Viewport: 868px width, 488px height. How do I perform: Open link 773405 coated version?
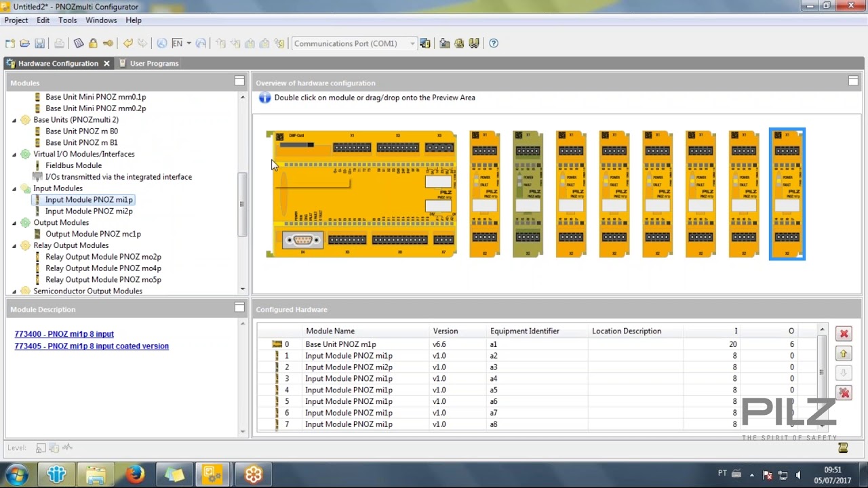(92, 346)
